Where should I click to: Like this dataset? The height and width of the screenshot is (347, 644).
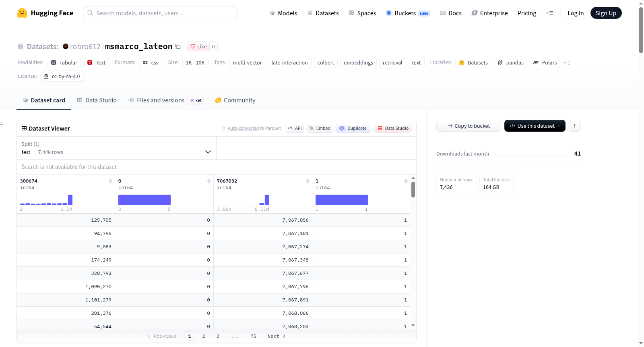pos(198,46)
